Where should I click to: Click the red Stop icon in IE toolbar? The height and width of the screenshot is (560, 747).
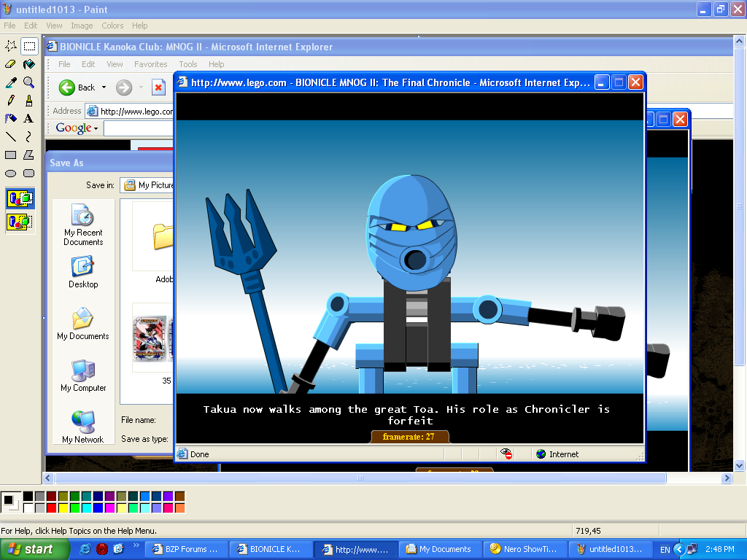pos(158,87)
